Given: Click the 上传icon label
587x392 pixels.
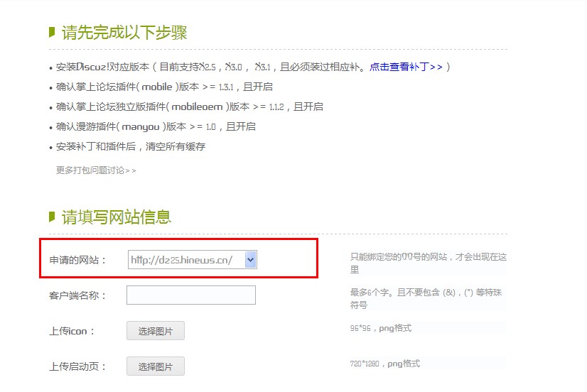Looking at the screenshot, I should coord(72,331).
